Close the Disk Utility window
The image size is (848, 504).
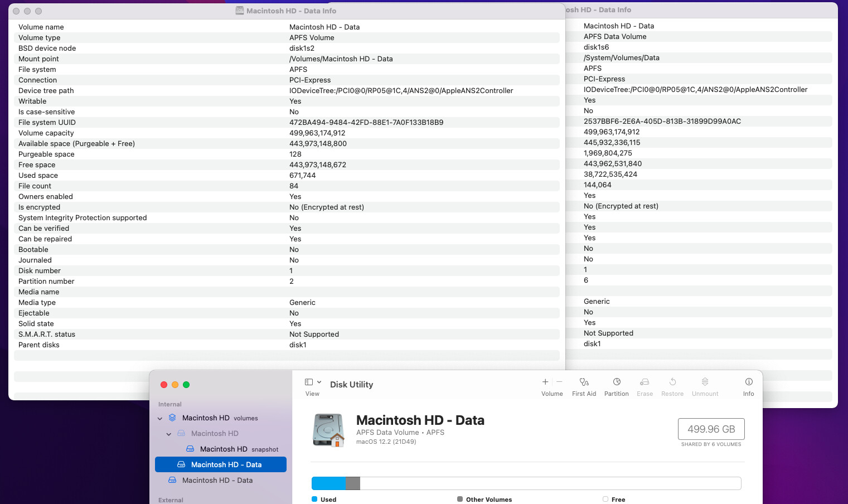click(164, 385)
